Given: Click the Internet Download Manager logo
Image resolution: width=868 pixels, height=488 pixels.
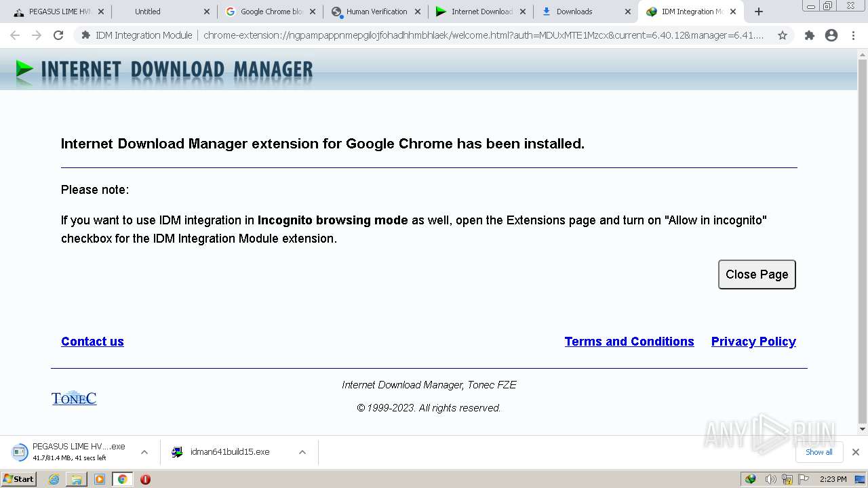Looking at the screenshot, I should pyautogui.click(x=164, y=70).
